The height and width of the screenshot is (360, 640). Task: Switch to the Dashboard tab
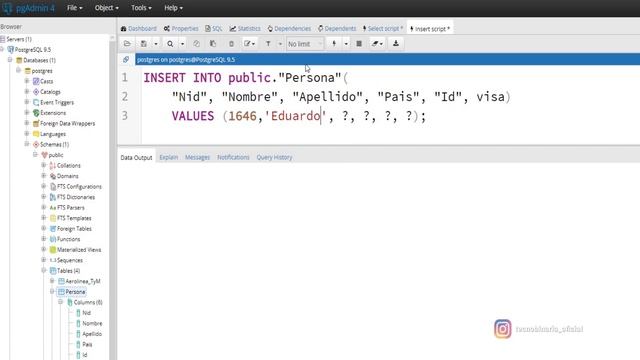tap(139, 29)
